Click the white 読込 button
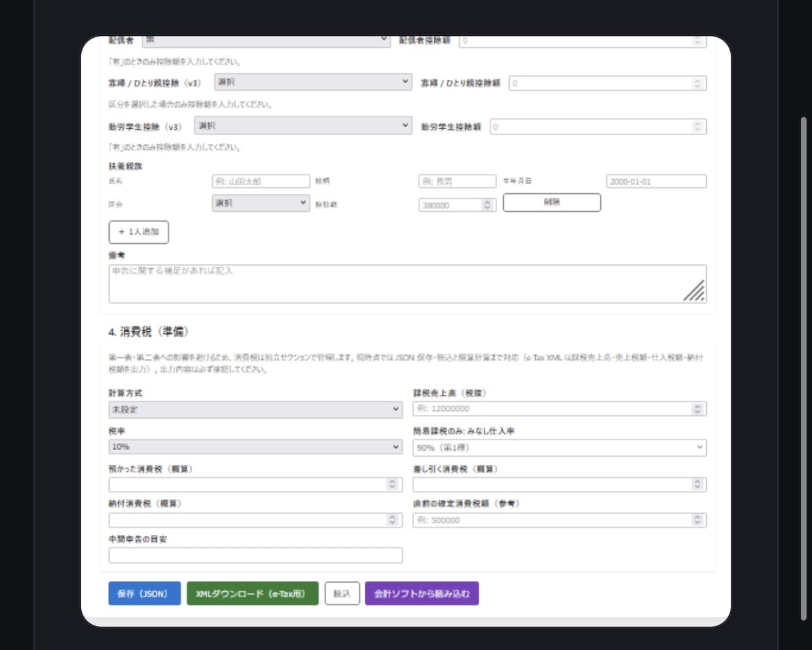 tap(342, 593)
